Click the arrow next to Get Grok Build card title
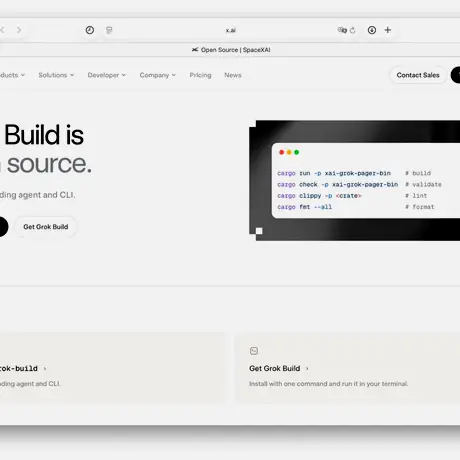The image size is (460, 460). click(x=307, y=369)
